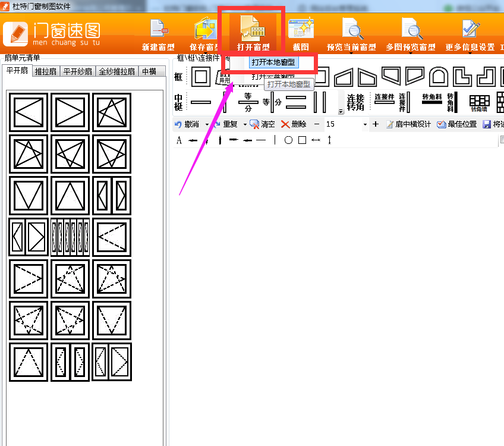
Task: Click the 扇中横设计 button
Action: pos(408,124)
